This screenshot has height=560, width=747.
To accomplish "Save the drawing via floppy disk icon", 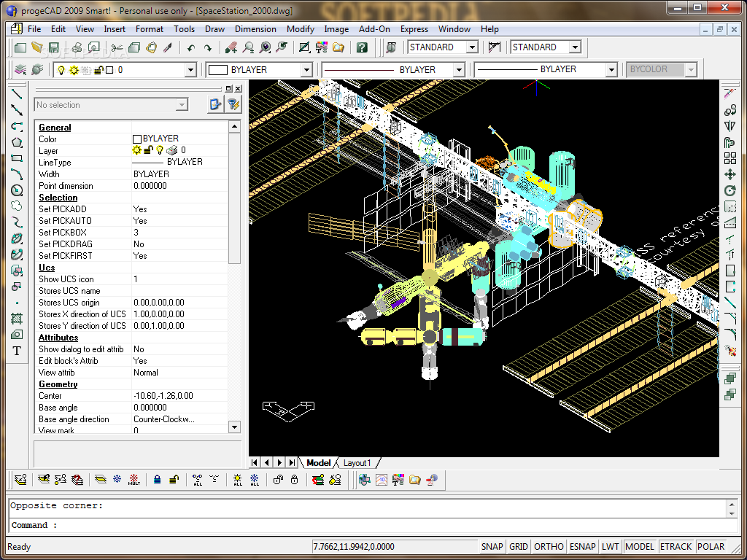I will point(53,47).
